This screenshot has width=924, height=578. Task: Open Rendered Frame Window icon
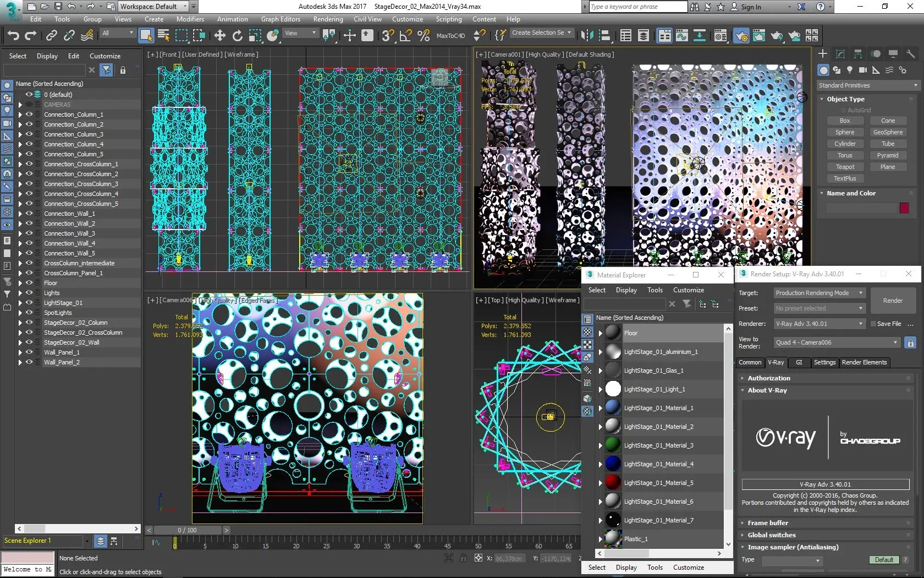tap(759, 36)
